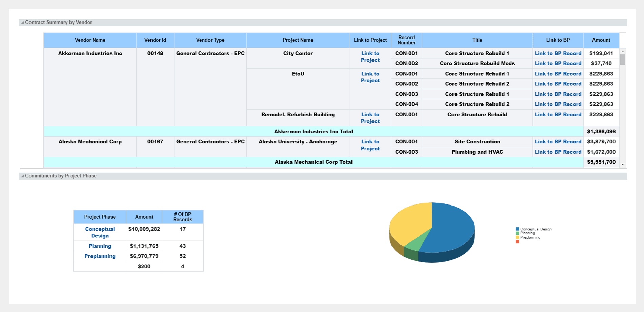Click scroll up arrow in vendor table

tap(623, 52)
